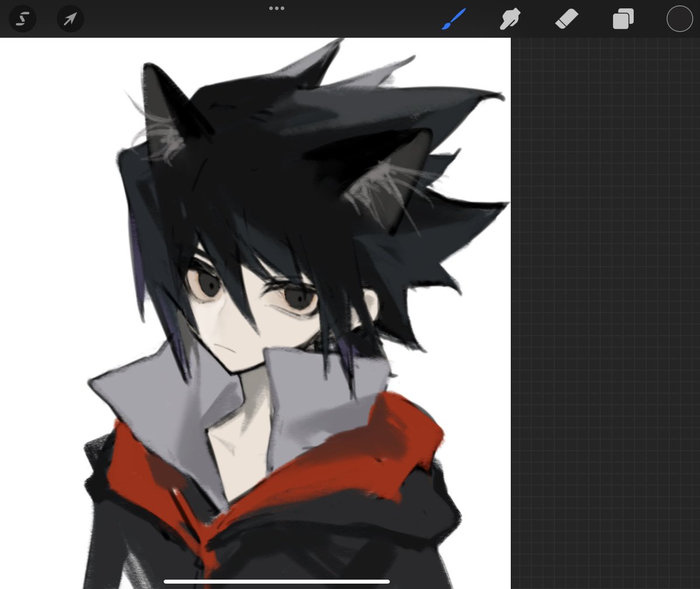Screen dimensions: 700x589
Task: Open the canvas options via three-dot menu
Action: point(277,8)
